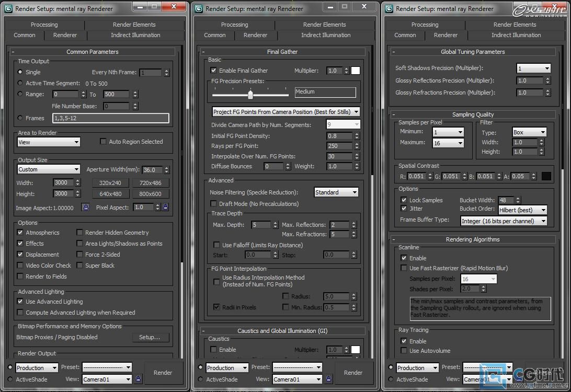Open Area to Render View dropdown

[x=49, y=142]
